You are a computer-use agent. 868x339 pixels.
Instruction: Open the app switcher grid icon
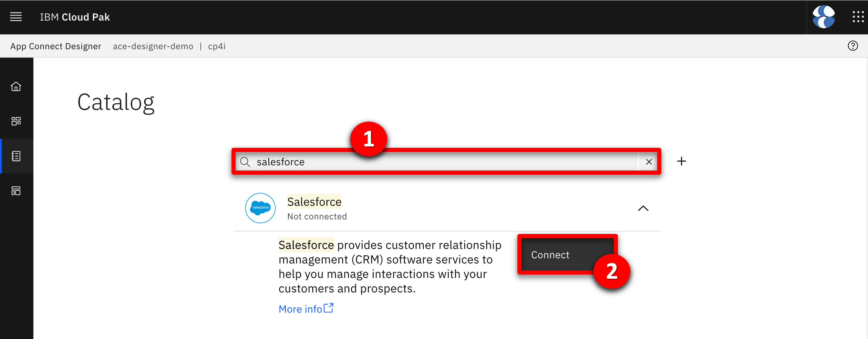[x=858, y=17]
